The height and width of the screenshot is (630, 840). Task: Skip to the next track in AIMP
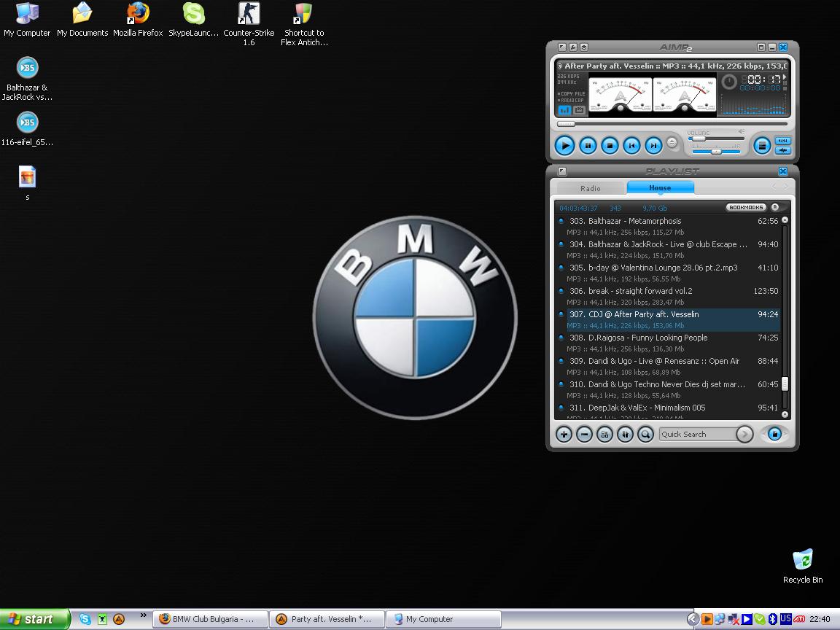(653, 145)
